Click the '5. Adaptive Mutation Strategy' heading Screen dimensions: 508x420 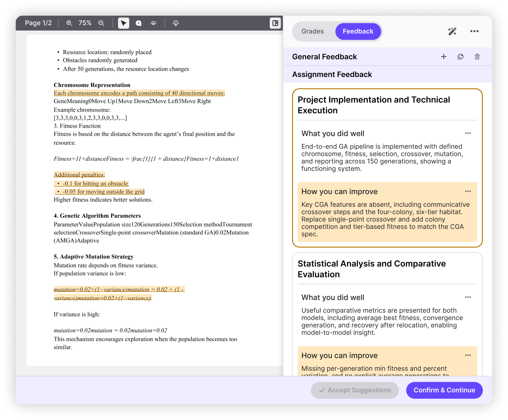[94, 256]
